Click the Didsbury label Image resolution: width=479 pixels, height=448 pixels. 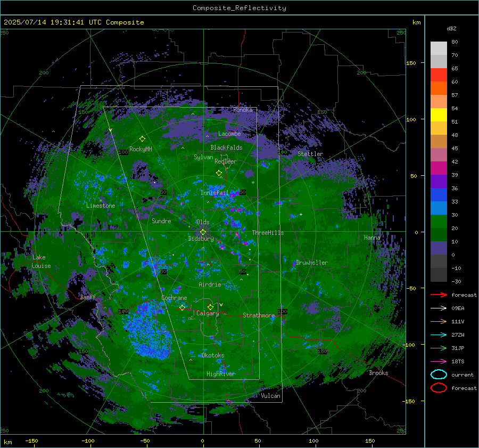(201, 239)
